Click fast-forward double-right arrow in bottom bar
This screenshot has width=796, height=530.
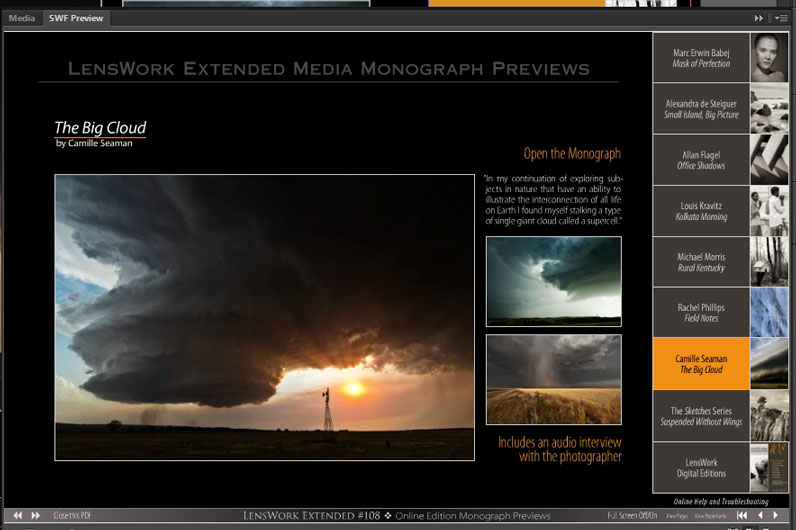pos(36,515)
